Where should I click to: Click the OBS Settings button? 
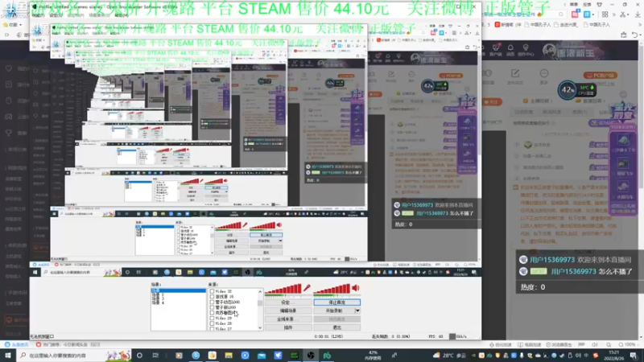click(x=288, y=302)
